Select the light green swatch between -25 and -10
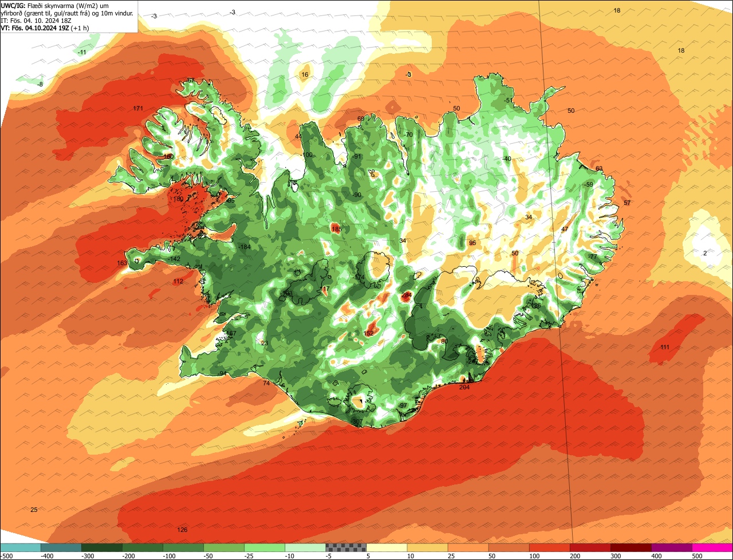The height and width of the screenshot is (560, 733). 265,547
